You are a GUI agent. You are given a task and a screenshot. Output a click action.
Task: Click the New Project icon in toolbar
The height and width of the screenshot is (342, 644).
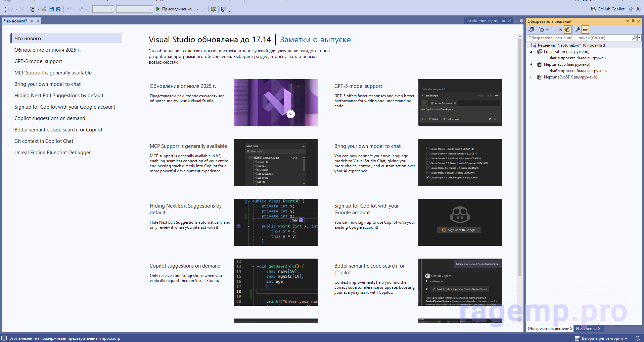[x=32, y=9]
